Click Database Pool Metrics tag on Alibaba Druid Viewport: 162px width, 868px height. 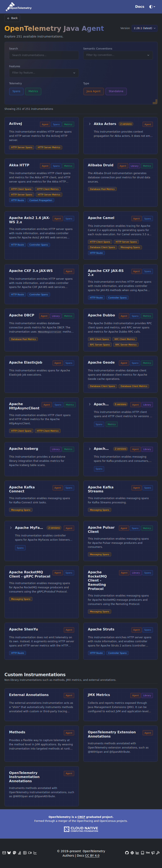102,189
